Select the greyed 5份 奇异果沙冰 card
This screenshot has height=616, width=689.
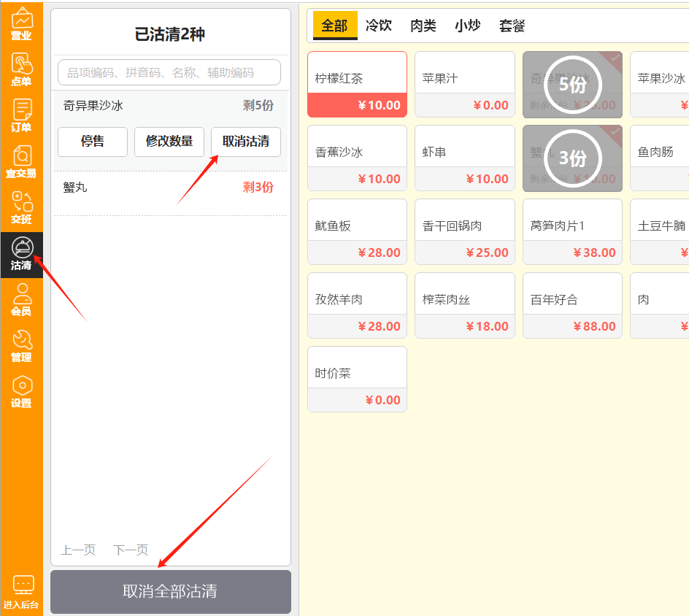coord(572,85)
